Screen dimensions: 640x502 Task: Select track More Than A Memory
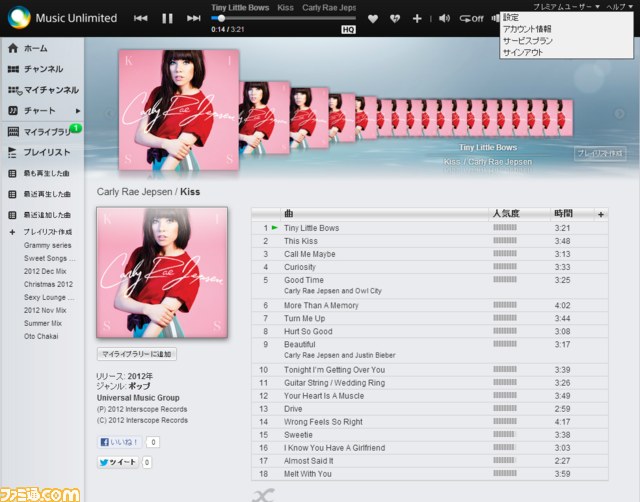(x=321, y=305)
